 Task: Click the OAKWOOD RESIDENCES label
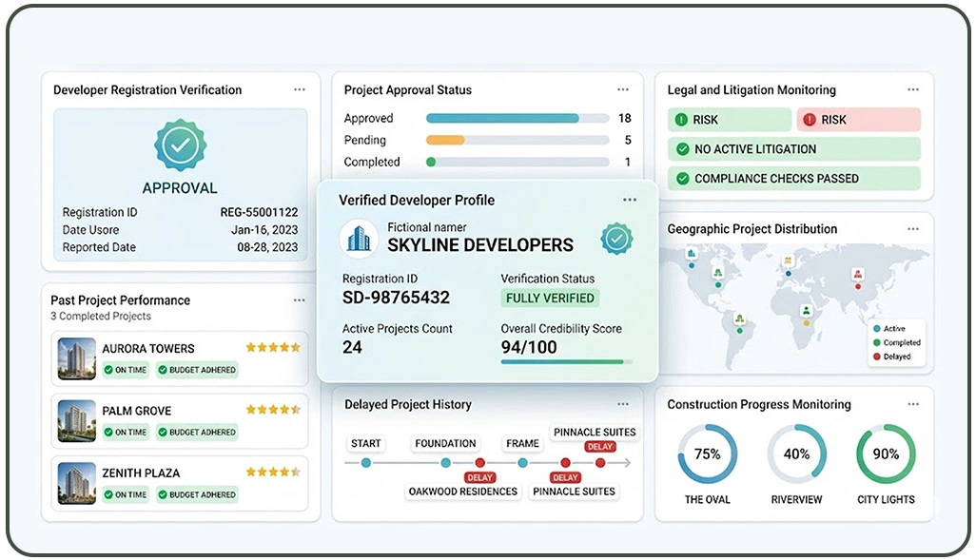[x=463, y=492]
